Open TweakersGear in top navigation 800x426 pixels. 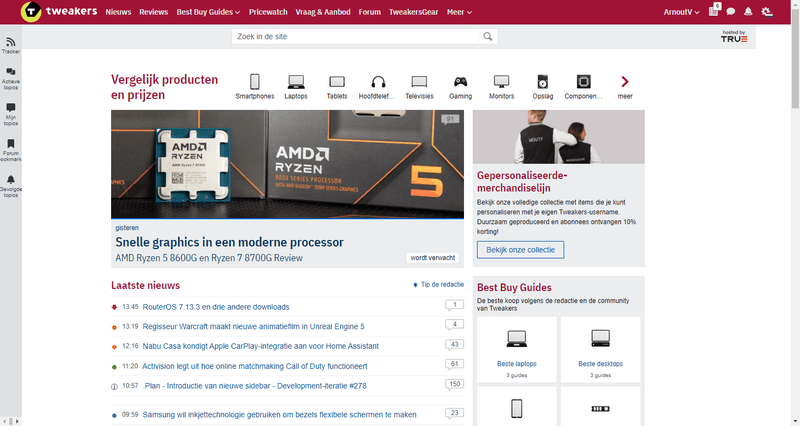413,12
